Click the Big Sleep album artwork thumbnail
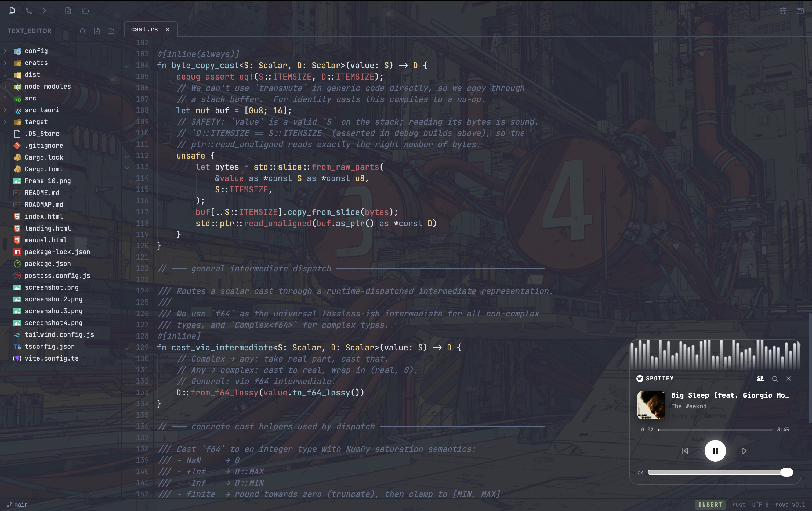Image resolution: width=812 pixels, height=511 pixels. (651, 405)
